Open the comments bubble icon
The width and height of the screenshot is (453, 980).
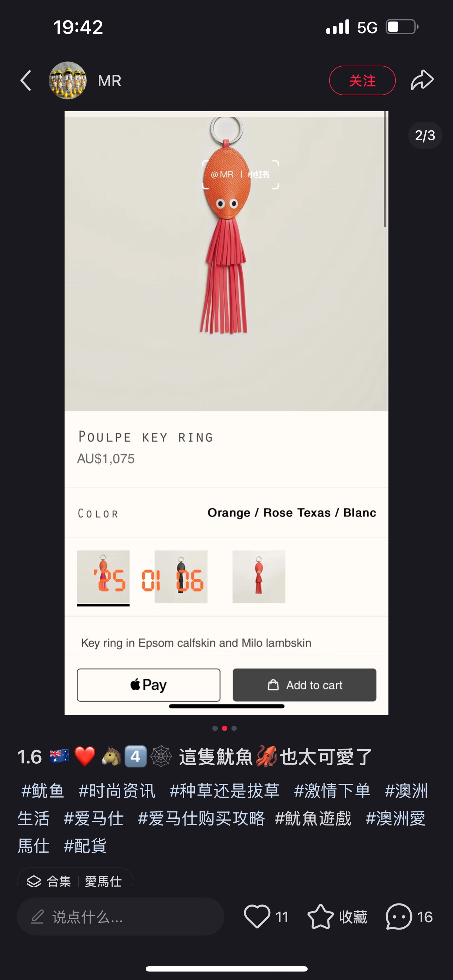point(399,917)
